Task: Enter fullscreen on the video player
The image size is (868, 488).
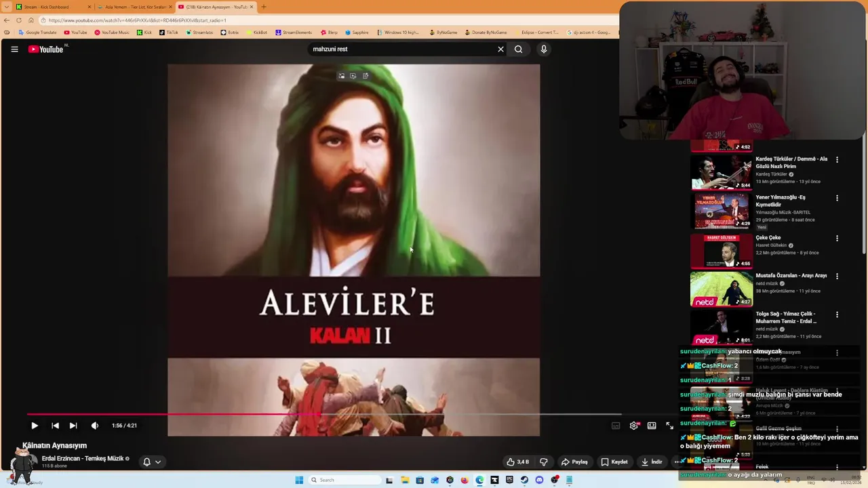Action: tap(669, 426)
